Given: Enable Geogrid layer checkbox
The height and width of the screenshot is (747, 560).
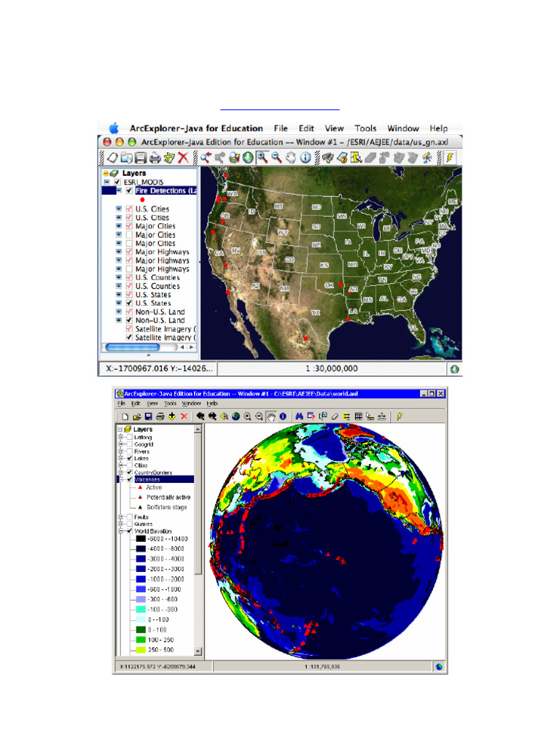Looking at the screenshot, I should pos(130,444).
